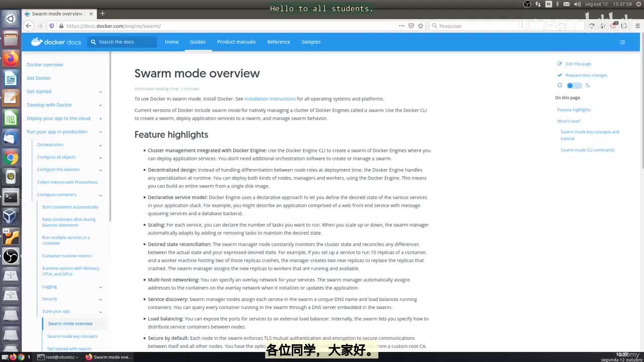
Task: Expand the Orchestration submenu
Action: pos(101,145)
